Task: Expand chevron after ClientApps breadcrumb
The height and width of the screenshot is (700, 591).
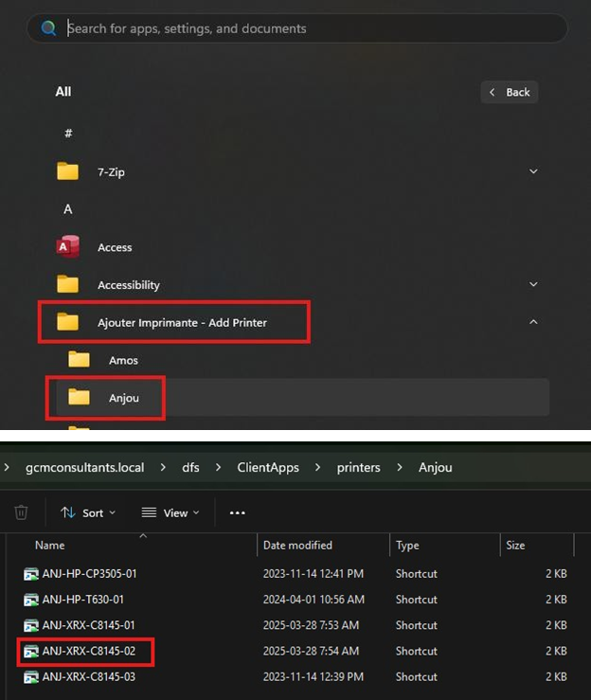Action: coord(318,467)
